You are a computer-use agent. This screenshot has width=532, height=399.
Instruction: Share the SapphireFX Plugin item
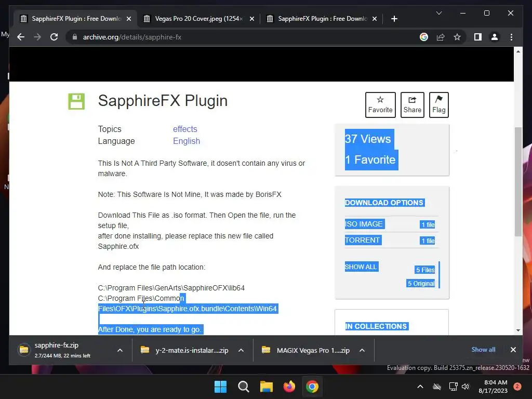click(x=412, y=105)
